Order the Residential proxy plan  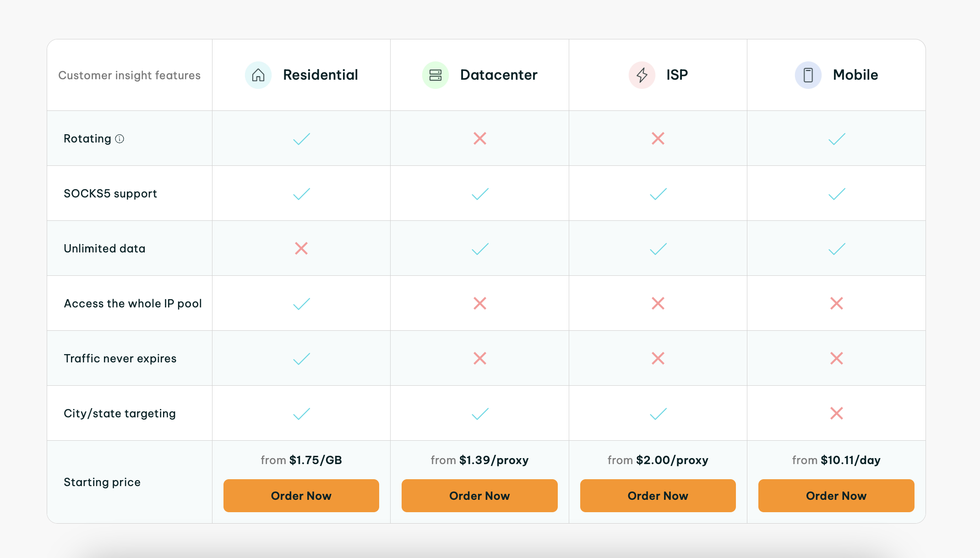click(x=301, y=496)
